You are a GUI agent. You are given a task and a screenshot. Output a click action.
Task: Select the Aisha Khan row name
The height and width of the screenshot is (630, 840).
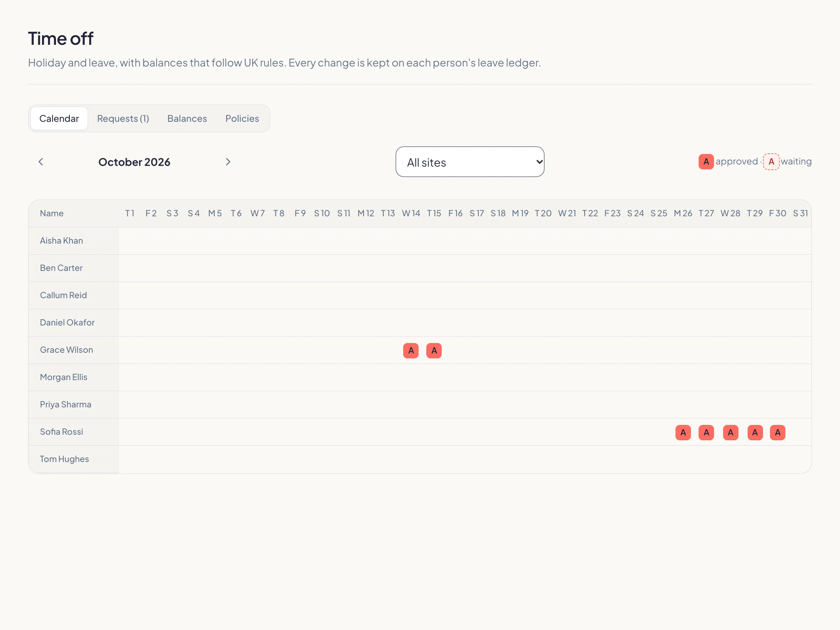[62, 241]
